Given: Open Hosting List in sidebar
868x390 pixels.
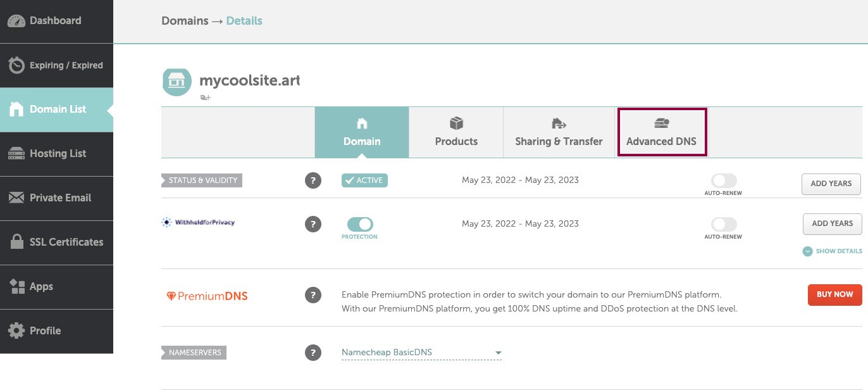Looking at the screenshot, I should (x=56, y=154).
